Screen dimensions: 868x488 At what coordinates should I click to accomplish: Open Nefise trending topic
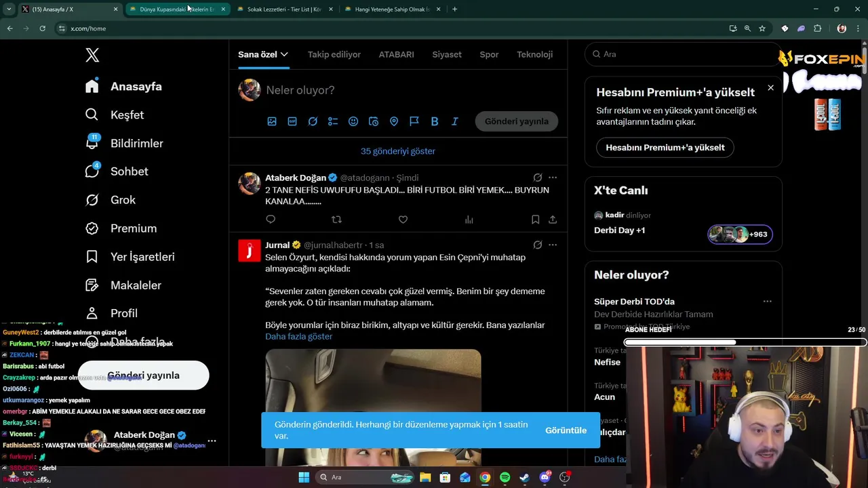point(607,362)
